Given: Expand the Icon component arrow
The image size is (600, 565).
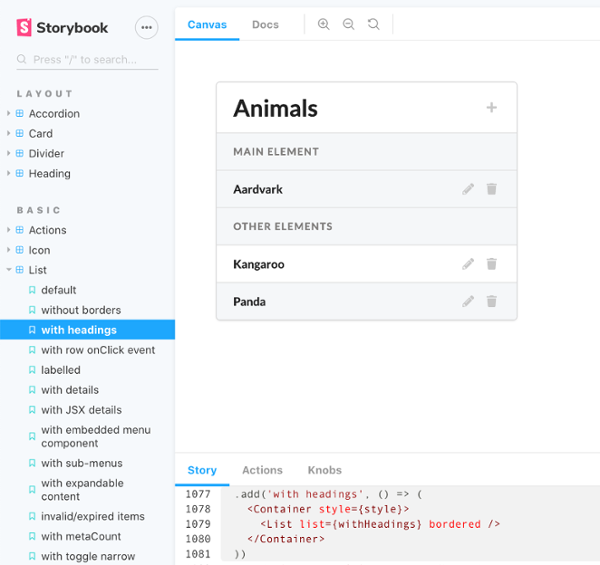Looking at the screenshot, I should (x=8, y=249).
